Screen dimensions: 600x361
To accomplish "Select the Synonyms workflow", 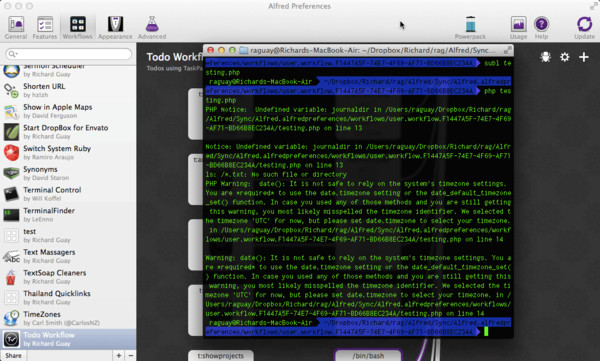I will [68, 173].
